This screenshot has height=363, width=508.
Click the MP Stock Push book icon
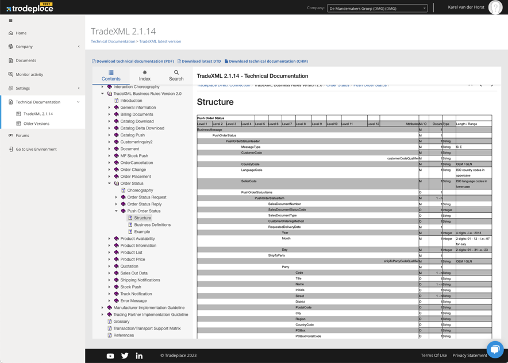pos(116,156)
